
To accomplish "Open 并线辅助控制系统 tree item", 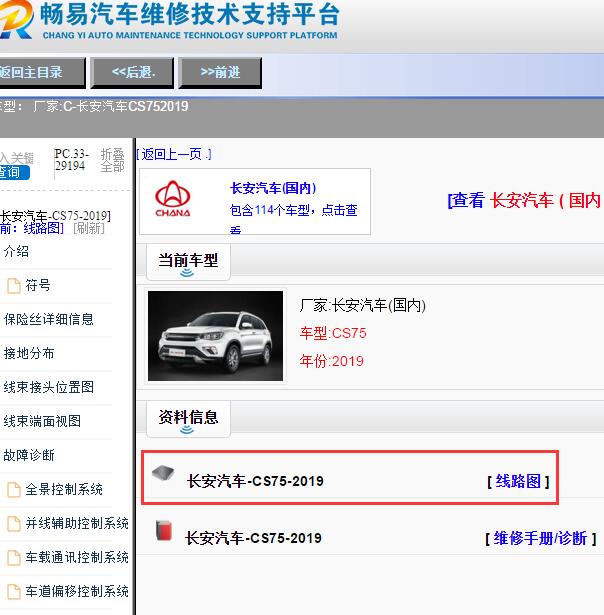I will coord(77,523).
